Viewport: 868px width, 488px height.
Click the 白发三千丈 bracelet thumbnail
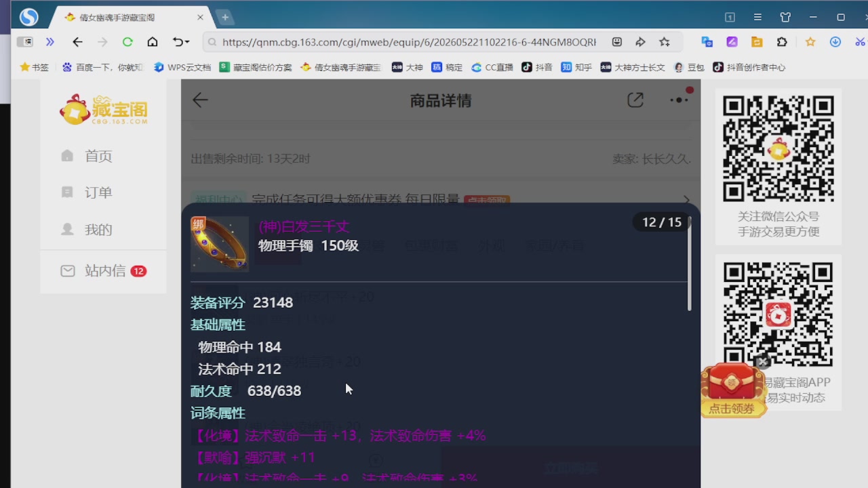coord(220,243)
